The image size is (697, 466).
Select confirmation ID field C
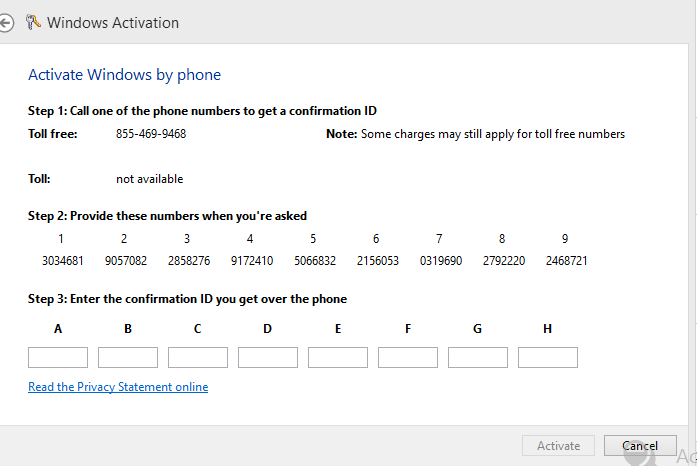pyautogui.click(x=198, y=358)
